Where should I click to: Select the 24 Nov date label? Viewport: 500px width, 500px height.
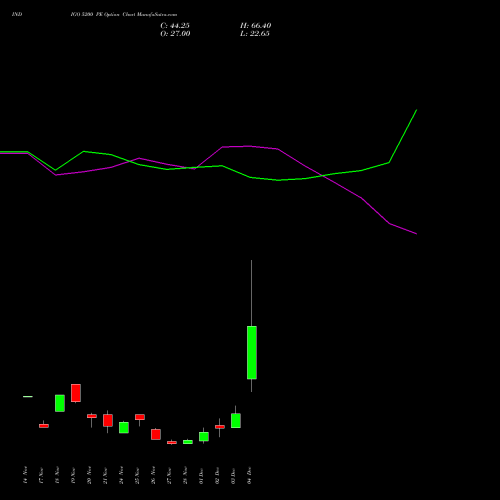(x=121, y=475)
